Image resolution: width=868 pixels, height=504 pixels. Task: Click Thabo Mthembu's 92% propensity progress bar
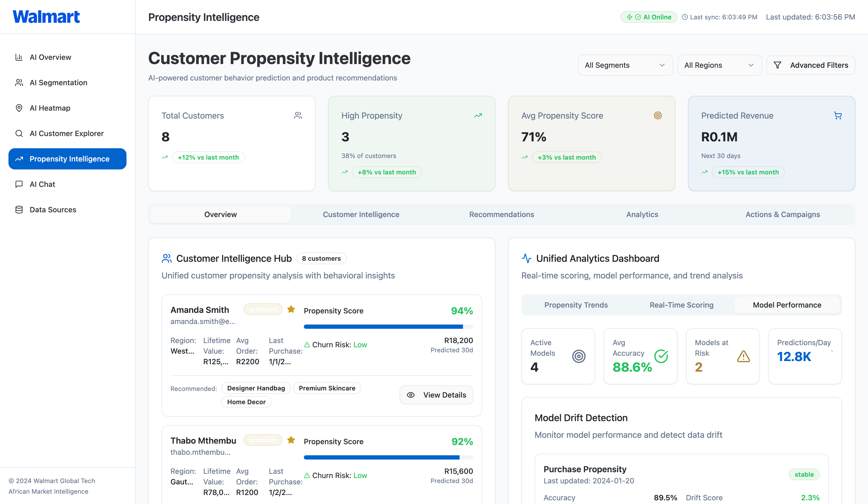point(388,457)
